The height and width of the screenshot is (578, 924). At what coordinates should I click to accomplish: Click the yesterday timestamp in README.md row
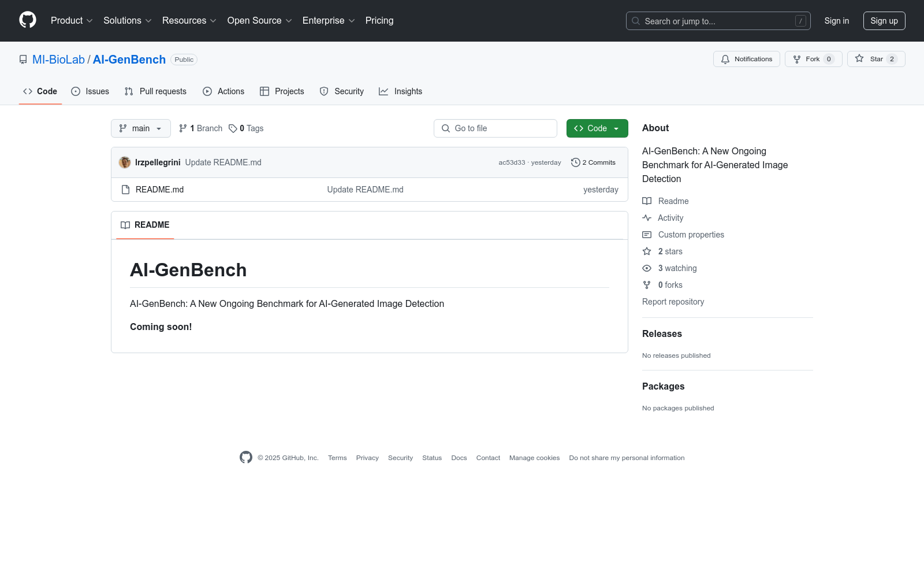tap(601, 190)
